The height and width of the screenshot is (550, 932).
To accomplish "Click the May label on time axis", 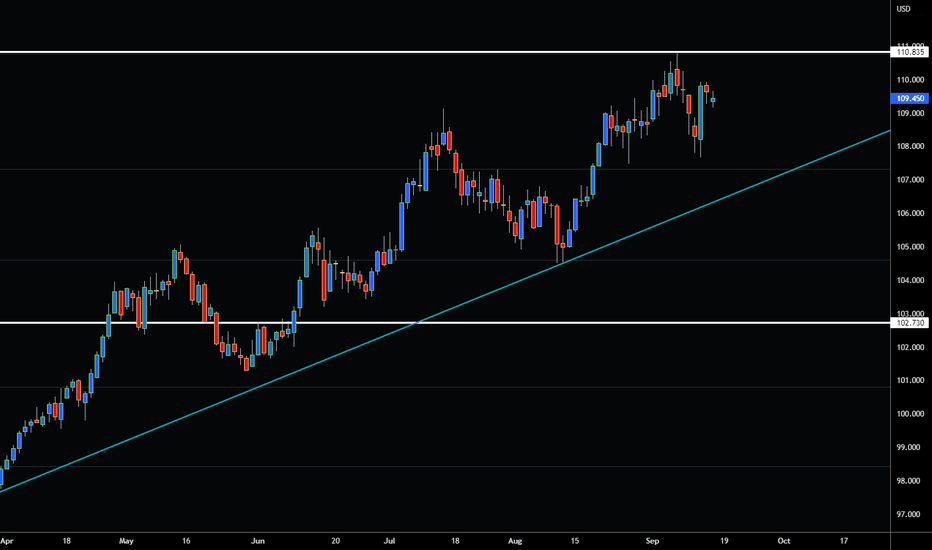I will pyautogui.click(x=126, y=541).
